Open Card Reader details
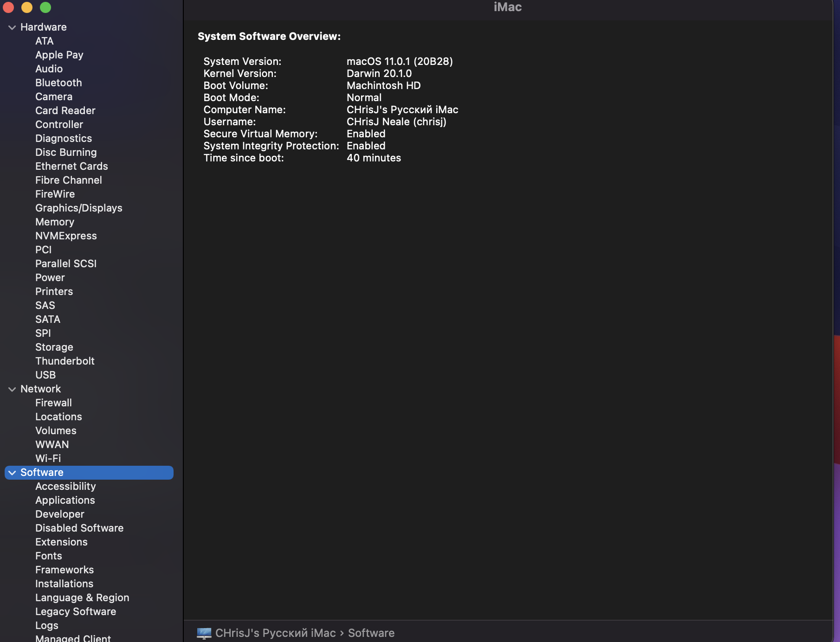 pyautogui.click(x=65, y=111)
